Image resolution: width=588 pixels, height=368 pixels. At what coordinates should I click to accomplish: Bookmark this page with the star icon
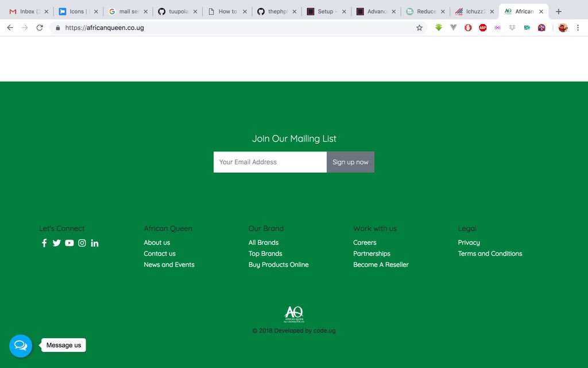click(x=419, y=28)
